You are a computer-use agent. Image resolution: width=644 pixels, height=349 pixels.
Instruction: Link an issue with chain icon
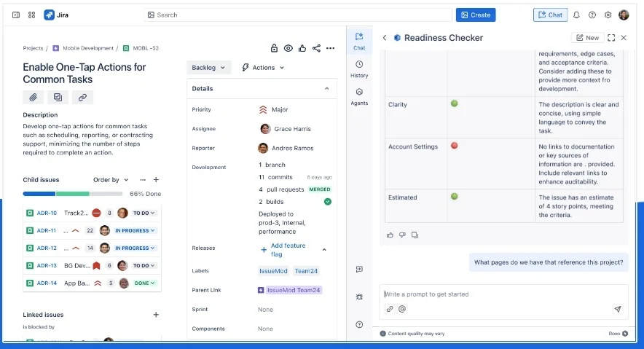pyautogui.click(x=82, y=98)
